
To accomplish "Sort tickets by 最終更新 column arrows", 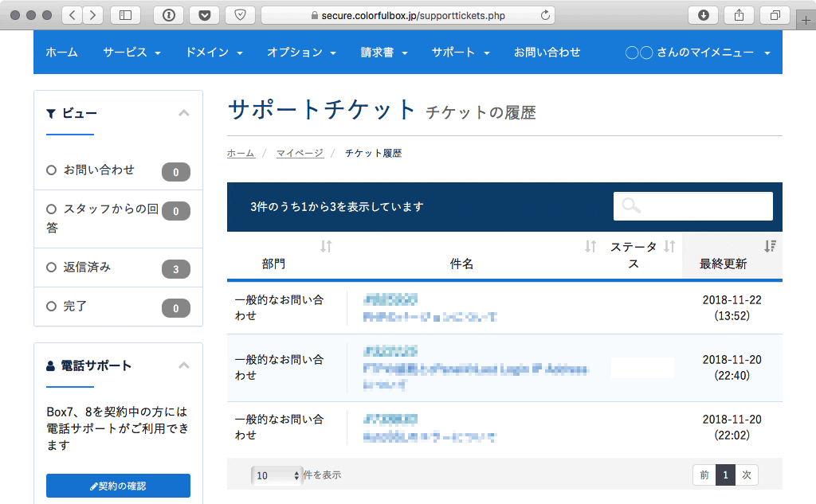I will 771,246.
